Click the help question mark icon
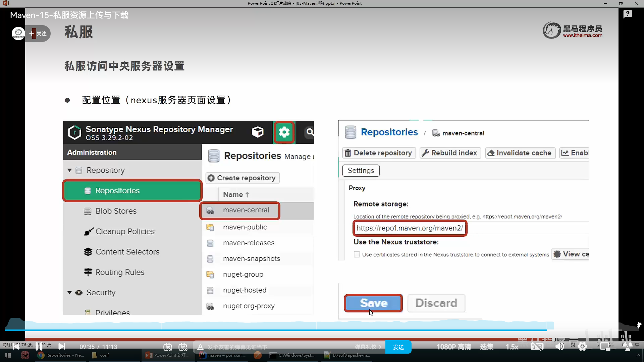This screenshot has height=362, width=644. click(x=627, y=14)
